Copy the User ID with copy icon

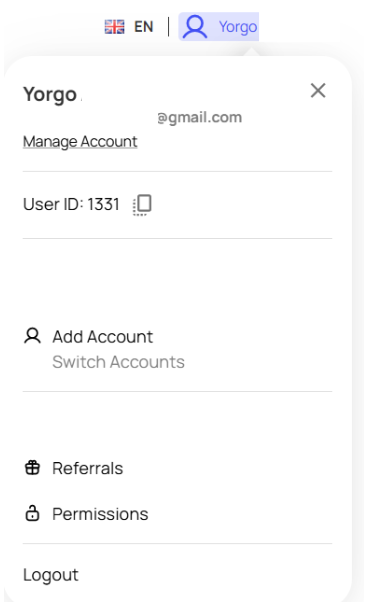tap(142, 205)
